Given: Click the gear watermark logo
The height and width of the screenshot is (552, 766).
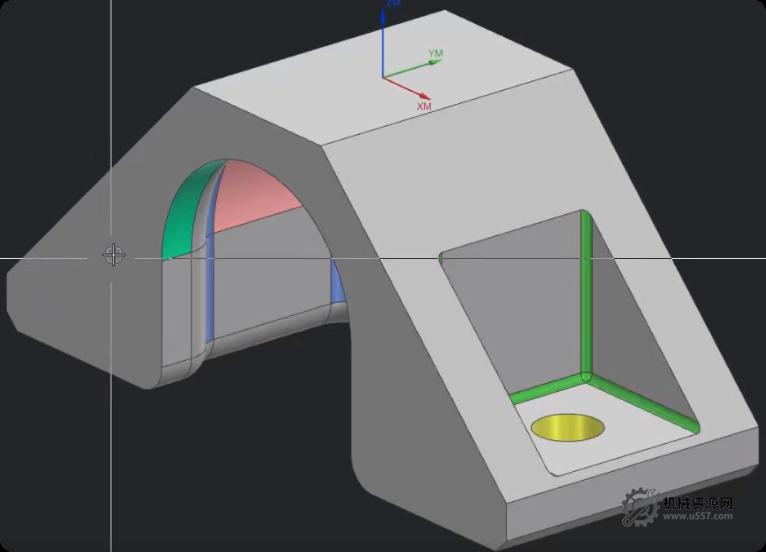Looking at the screenshot, I should [640, 509].
